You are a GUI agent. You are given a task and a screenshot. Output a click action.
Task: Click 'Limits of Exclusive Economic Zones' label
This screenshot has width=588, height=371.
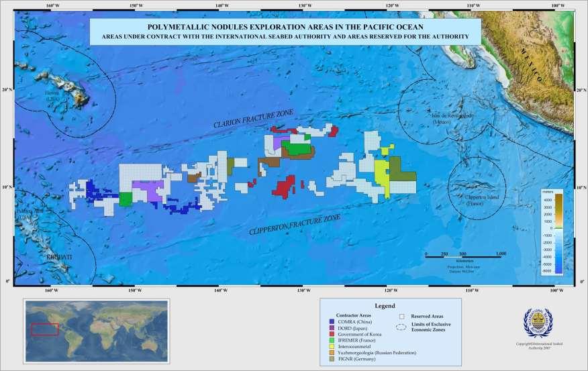(x=431, y=327)
